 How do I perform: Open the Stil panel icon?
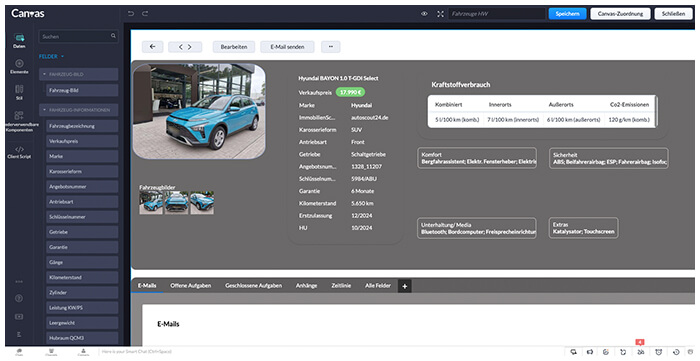coord(19,92)
